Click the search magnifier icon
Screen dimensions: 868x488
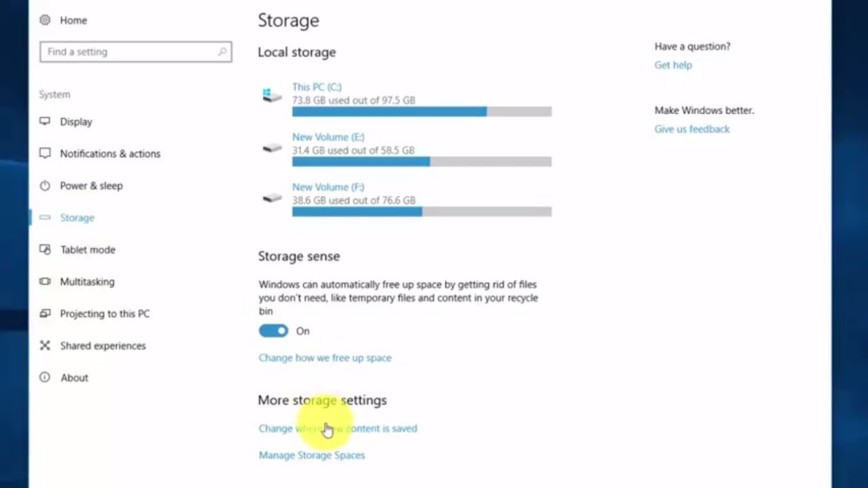coord(222,52)
